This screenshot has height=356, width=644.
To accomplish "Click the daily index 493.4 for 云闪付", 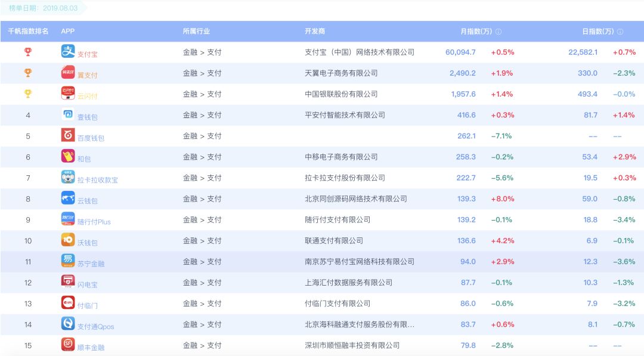I will point(587,94).
